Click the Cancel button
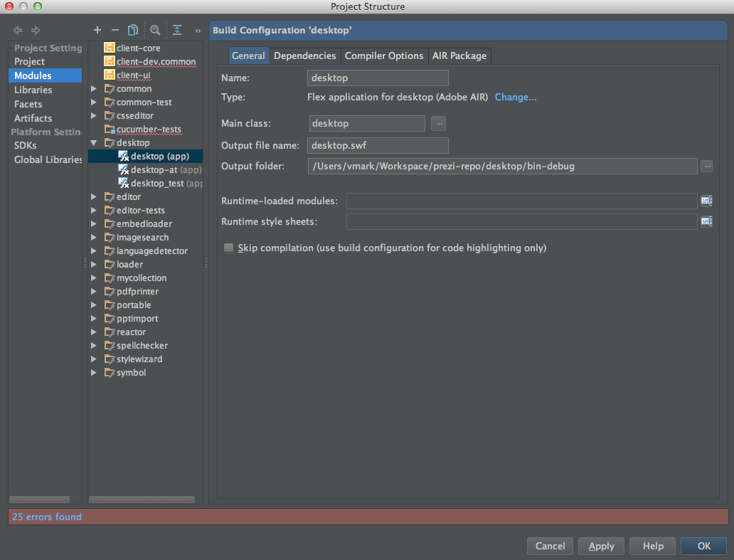 (x=550, y=546)
